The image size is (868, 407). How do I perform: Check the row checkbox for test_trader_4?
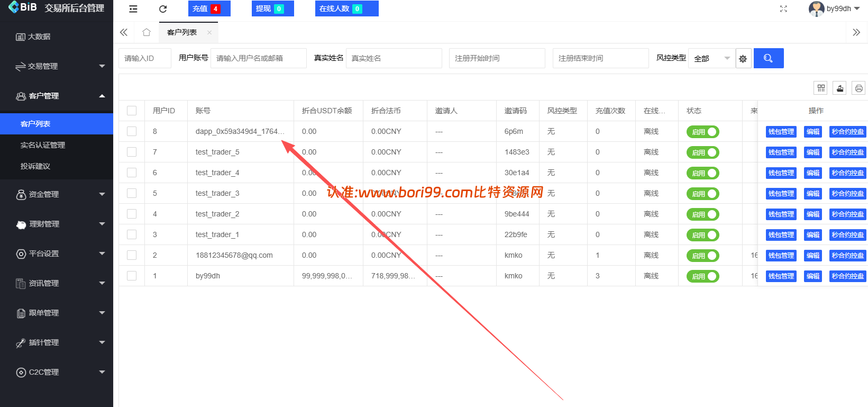(132, 173)
